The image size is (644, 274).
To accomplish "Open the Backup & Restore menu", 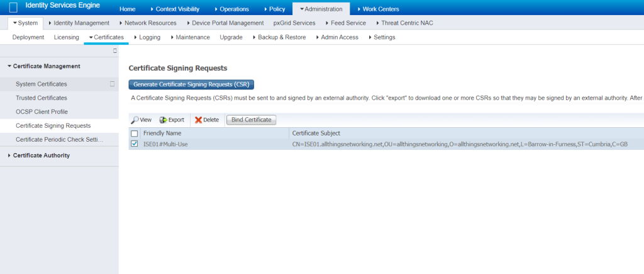I will click(279, 37).
